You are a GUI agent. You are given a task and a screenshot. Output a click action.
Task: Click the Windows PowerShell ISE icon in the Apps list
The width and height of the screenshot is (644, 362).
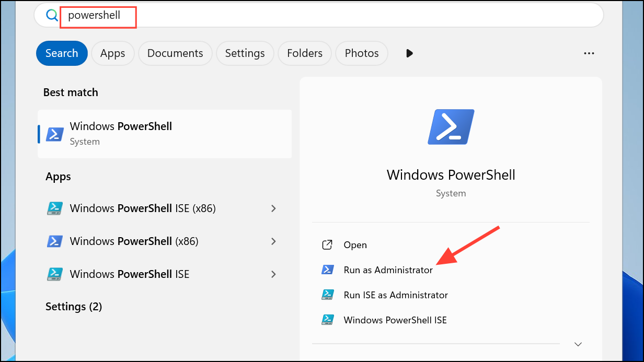click(55, 274)
